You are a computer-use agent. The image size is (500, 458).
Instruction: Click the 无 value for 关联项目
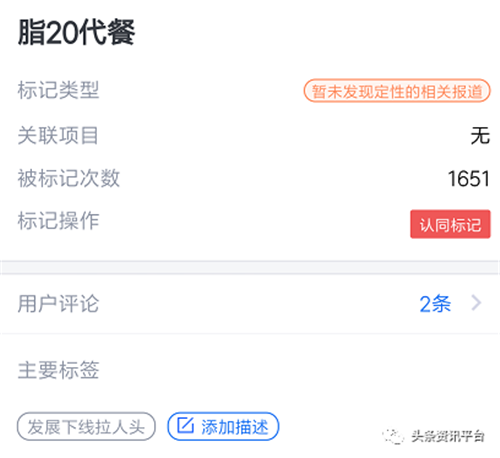480,135
